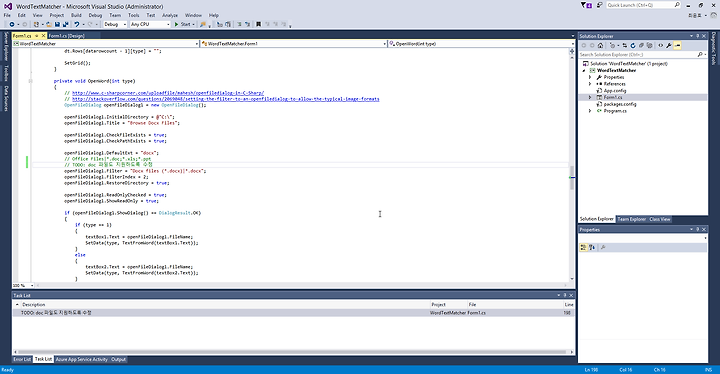Open Properties wrench icon in Solution Explorer

coord(669,45)
